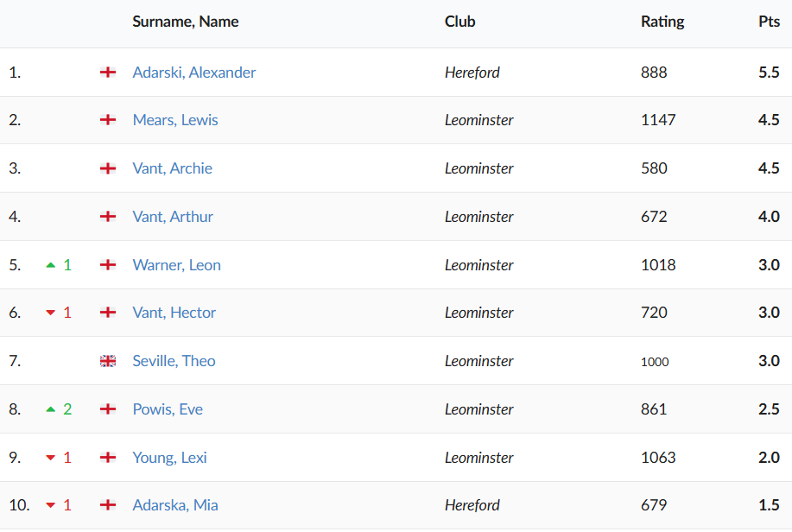This screenshot has width=792, height=532.
Task: Click the Adarska, Mia name link
Action: point(175,505)
